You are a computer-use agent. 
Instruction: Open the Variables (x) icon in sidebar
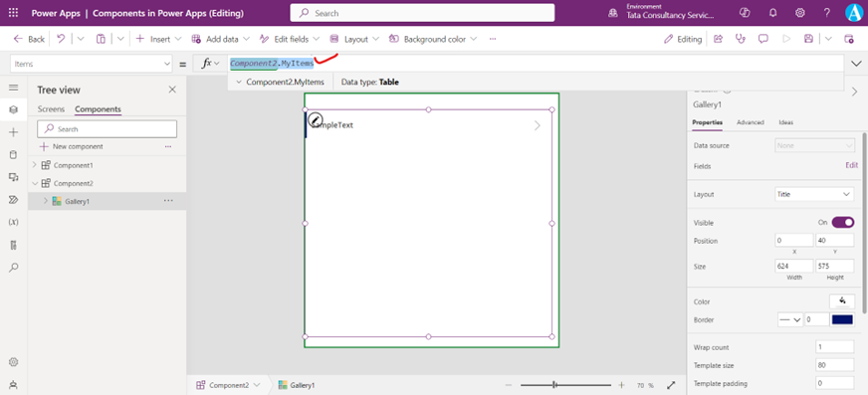pos(14,222)
